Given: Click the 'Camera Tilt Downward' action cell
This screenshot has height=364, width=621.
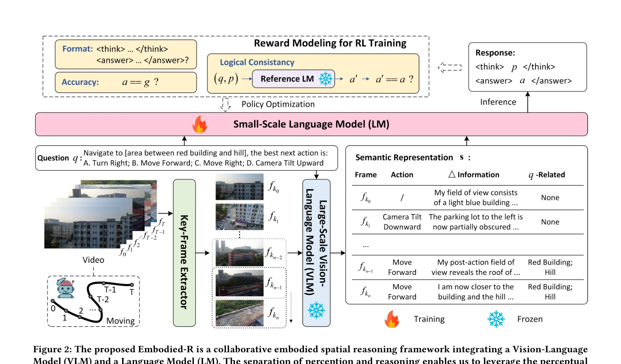Looking at the screenshot, I should tap(402, 222).
